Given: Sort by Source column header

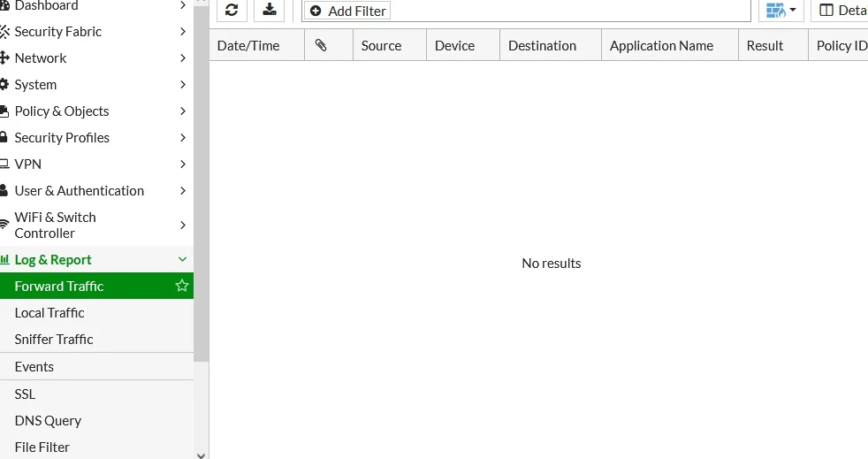Looking at the screenshot, I should [x=390, y=45].
